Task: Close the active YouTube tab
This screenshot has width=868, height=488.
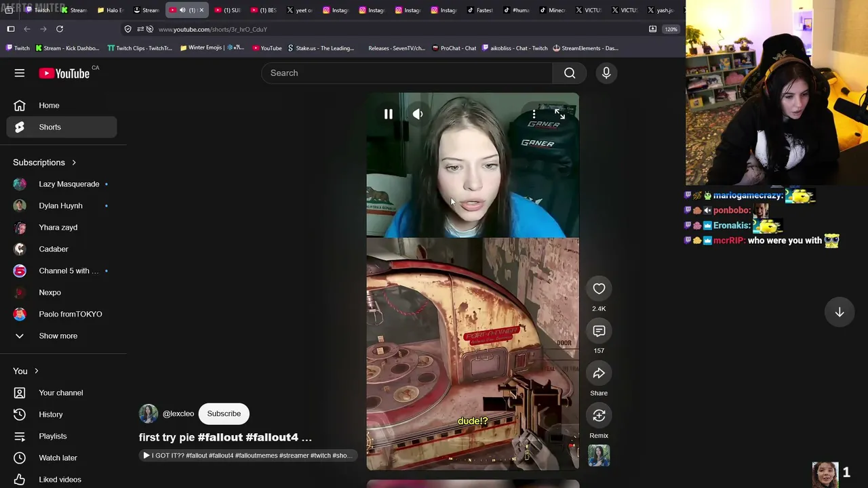Action: pyautogui.click(x=201, y=10)
